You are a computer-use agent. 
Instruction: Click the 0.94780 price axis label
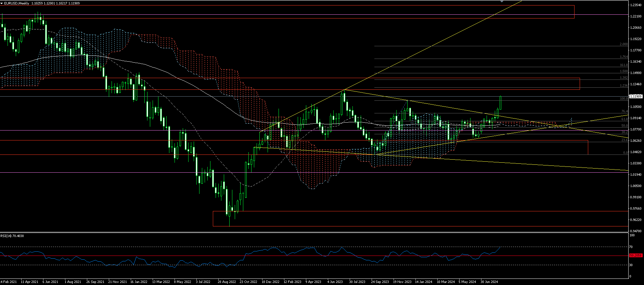(635, 231)
